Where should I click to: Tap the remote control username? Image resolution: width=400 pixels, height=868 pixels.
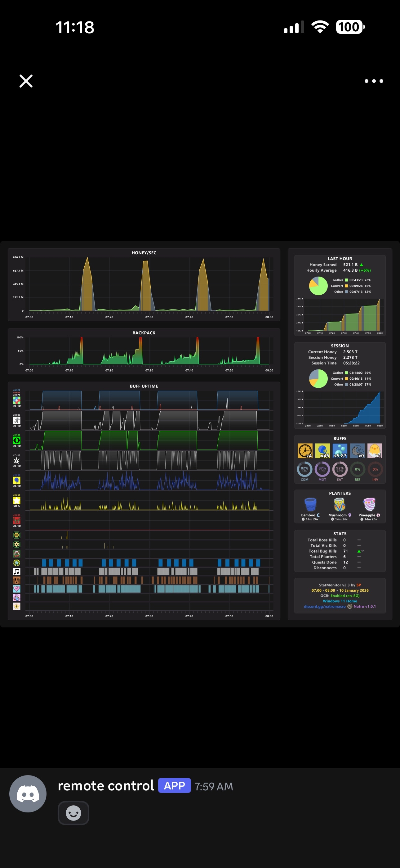(106, 786)
